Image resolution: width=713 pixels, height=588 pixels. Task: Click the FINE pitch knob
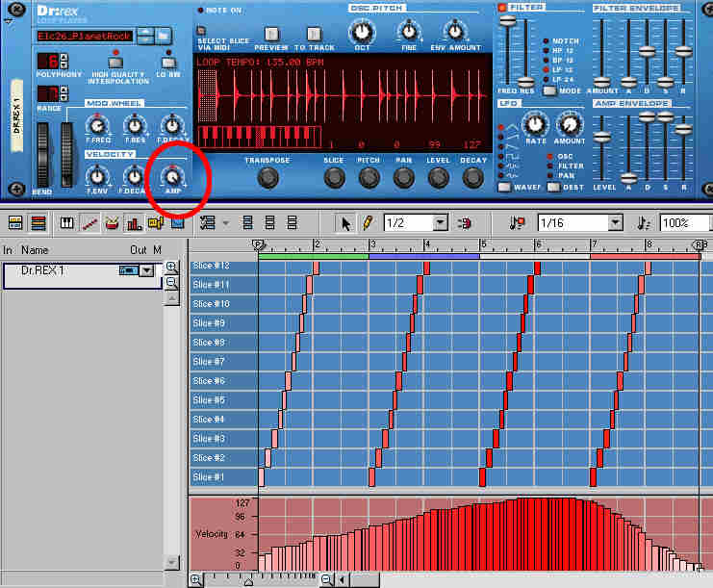click(x=409, y=31)
